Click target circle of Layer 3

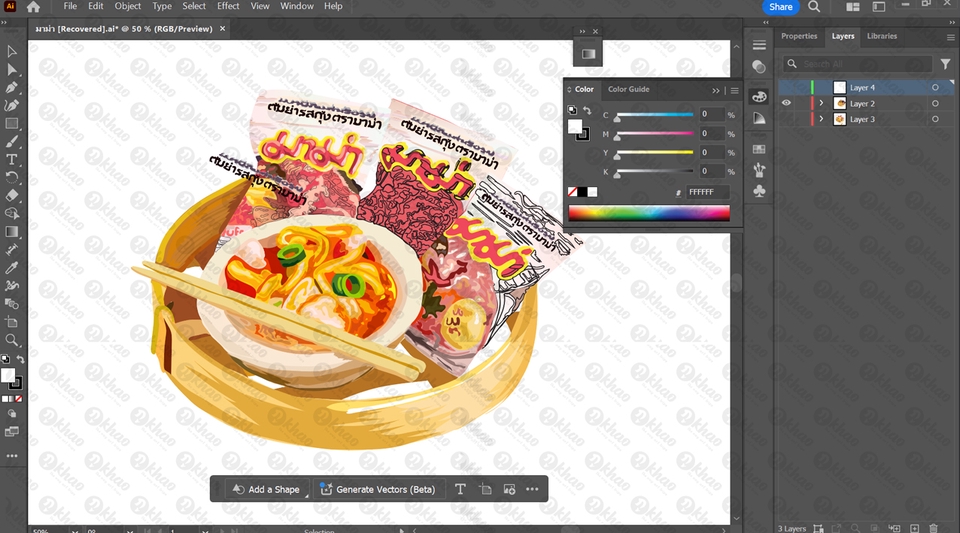tap(935, 119)
